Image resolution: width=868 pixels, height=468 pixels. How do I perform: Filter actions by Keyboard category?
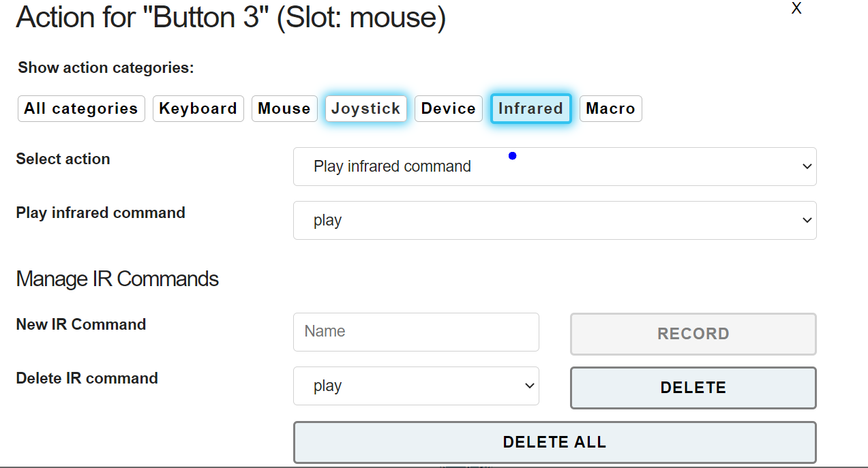pos(198,108)
